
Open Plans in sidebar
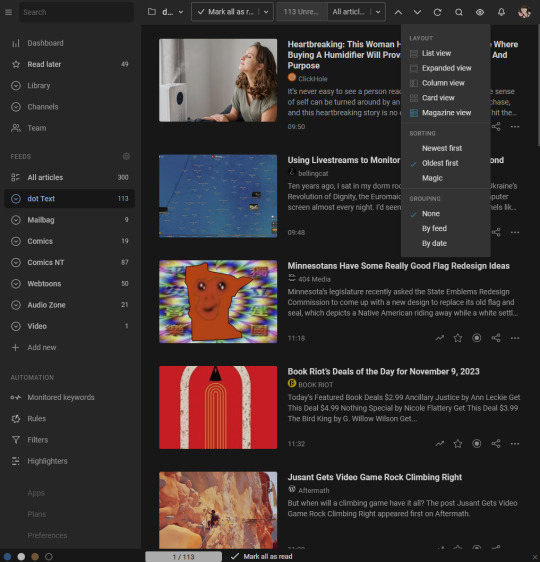37,514
